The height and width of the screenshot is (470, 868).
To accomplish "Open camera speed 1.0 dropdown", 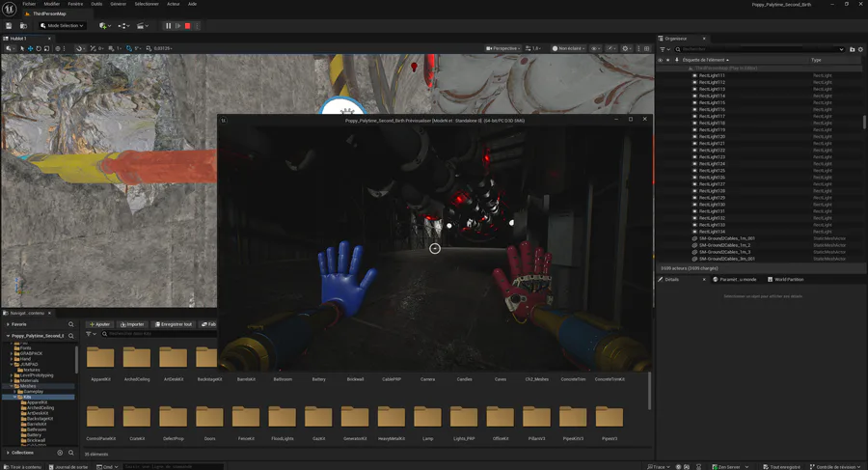I will [533, 49].
